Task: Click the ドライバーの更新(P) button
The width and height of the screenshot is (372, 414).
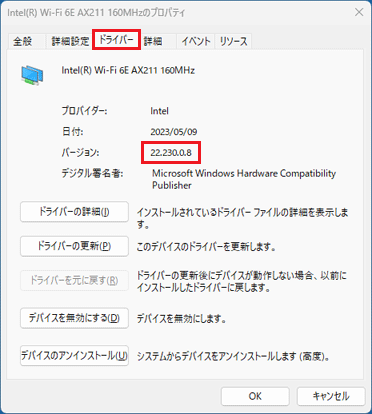Action: 74,246
